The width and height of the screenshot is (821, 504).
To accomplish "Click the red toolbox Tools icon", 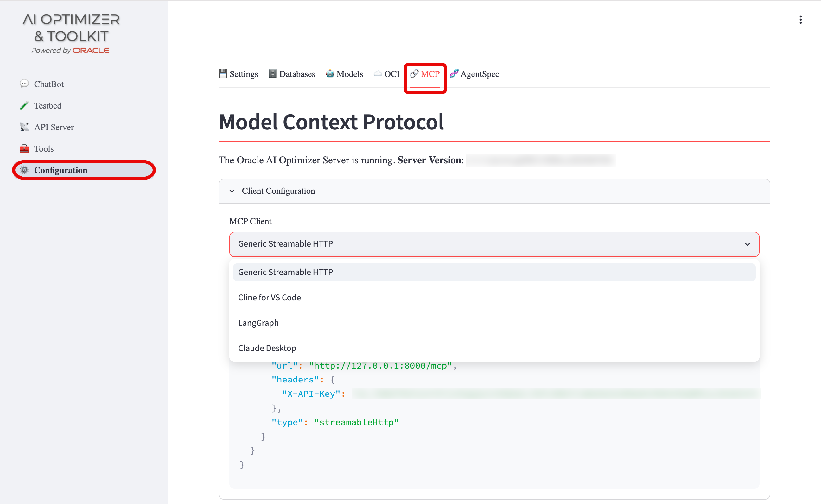I will 24,149.
